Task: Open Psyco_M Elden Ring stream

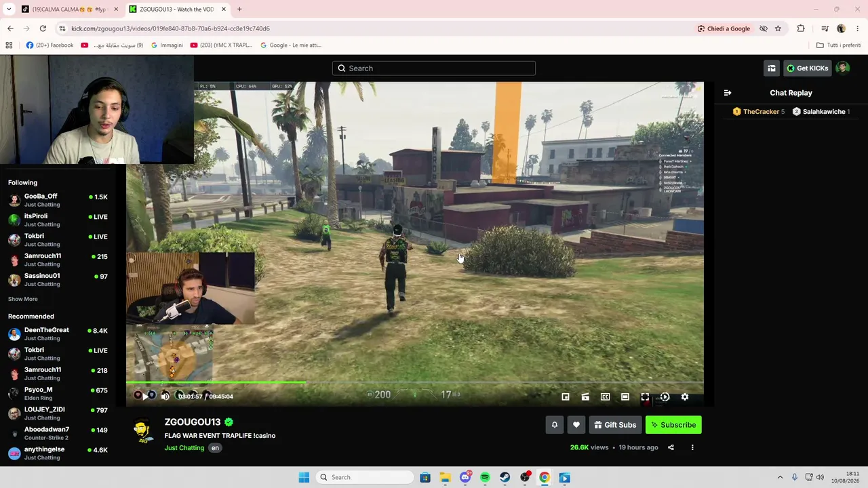Action: (58, 393)
